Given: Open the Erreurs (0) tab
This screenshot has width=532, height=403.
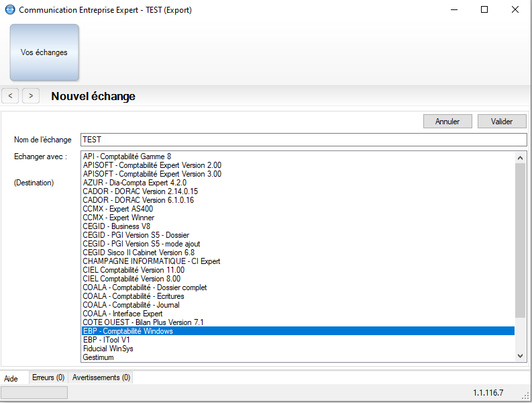Looking at the screenshot, I should [x=48, y=377].
